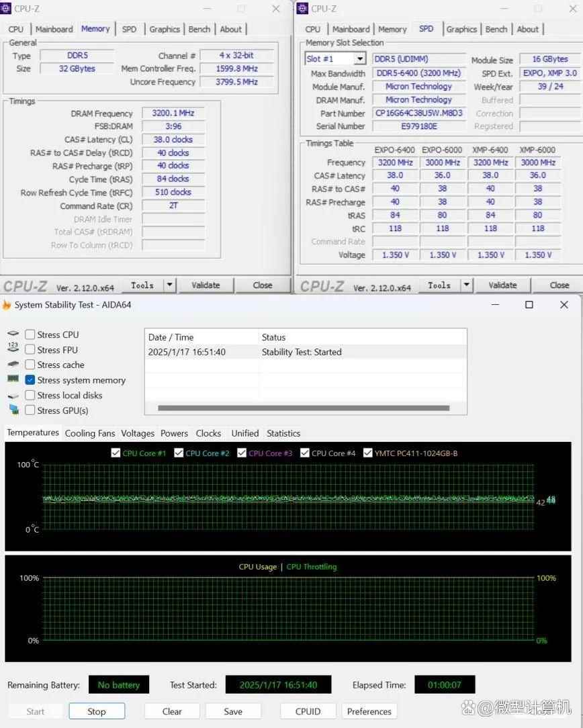Click Tools button in left CPU-Z window

[142, 285]
